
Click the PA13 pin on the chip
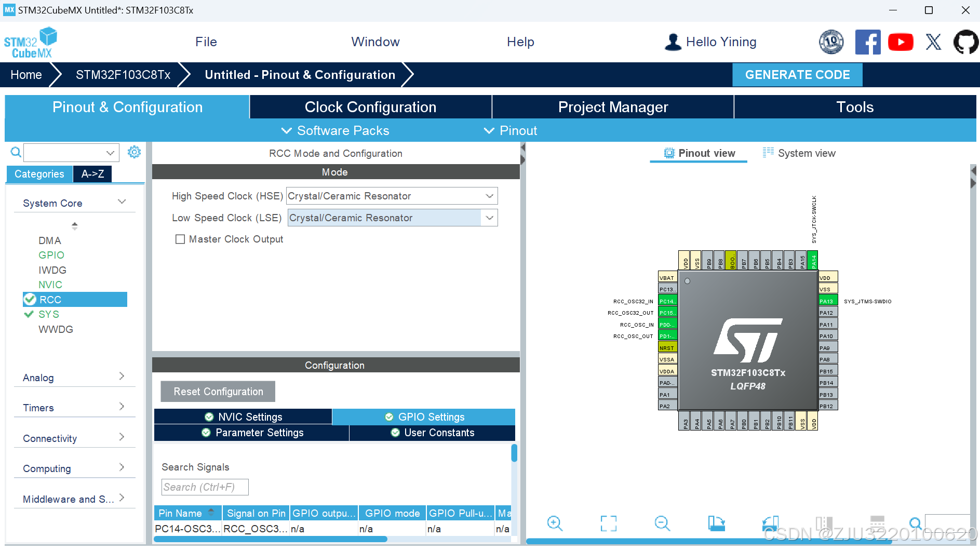pyautogui.click(x=828, y=301)
